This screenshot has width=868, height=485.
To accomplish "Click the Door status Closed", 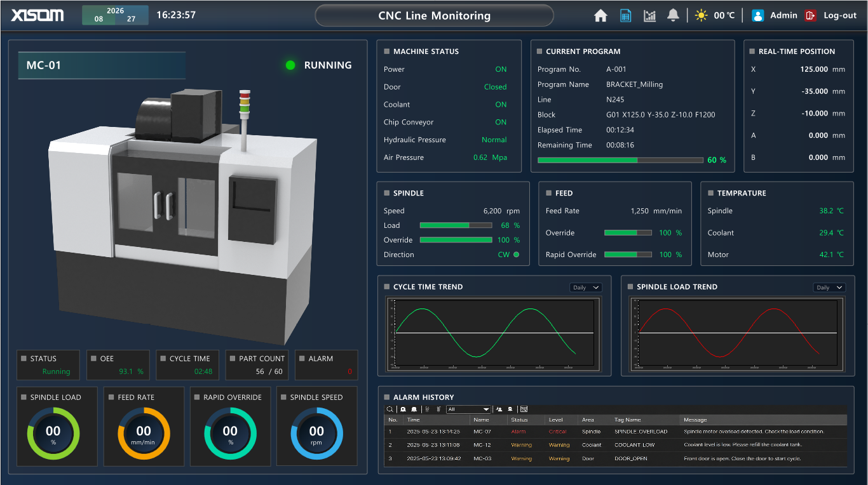I will tap(495, 87).
